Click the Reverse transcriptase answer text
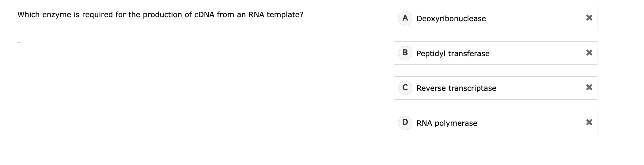Image resolution: width=644 pixels, height=165 pixels. pyautogui.click(x=456, y=88)
